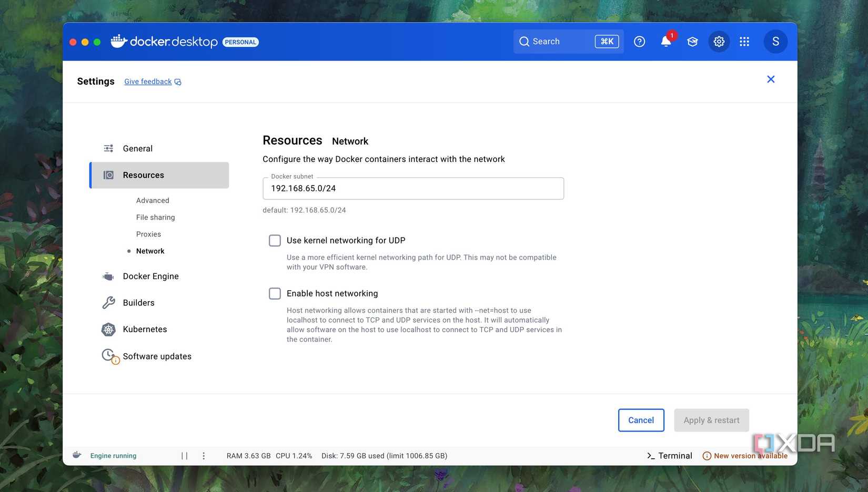Open the Learning center graduation cap icon
This screenshot has width=868, height=492.
[x=692, y=42]
